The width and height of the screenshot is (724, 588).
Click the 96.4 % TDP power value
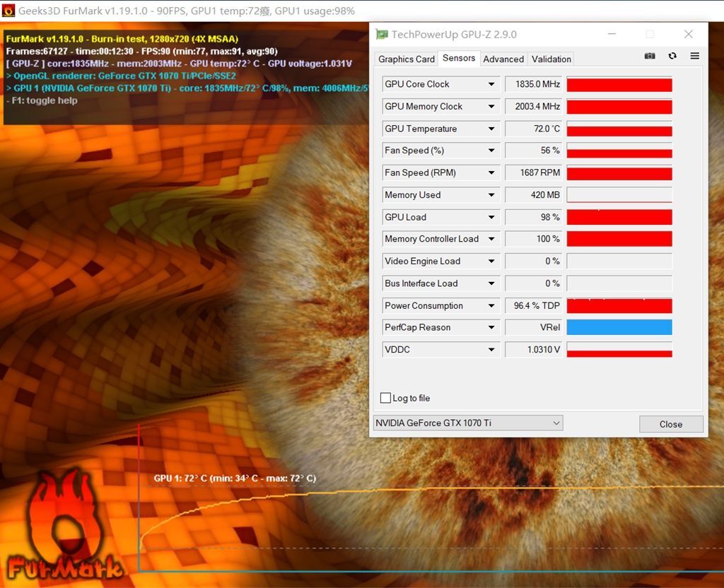pyautogui.click(x=534, y=305)
